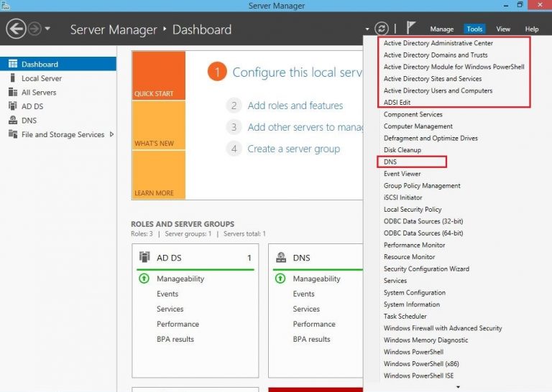
Task: Open System Configuration
Action: pos(414,292)
